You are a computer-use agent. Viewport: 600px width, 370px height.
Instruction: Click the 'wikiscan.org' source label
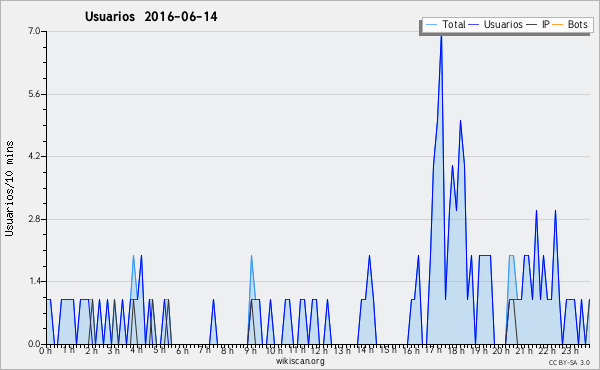300,361
